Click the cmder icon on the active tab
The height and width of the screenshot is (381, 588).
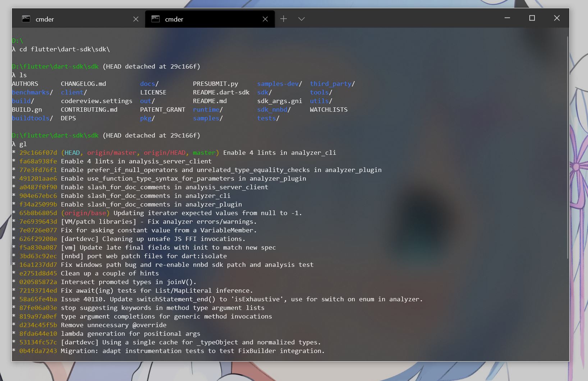[x=155, y=19]
